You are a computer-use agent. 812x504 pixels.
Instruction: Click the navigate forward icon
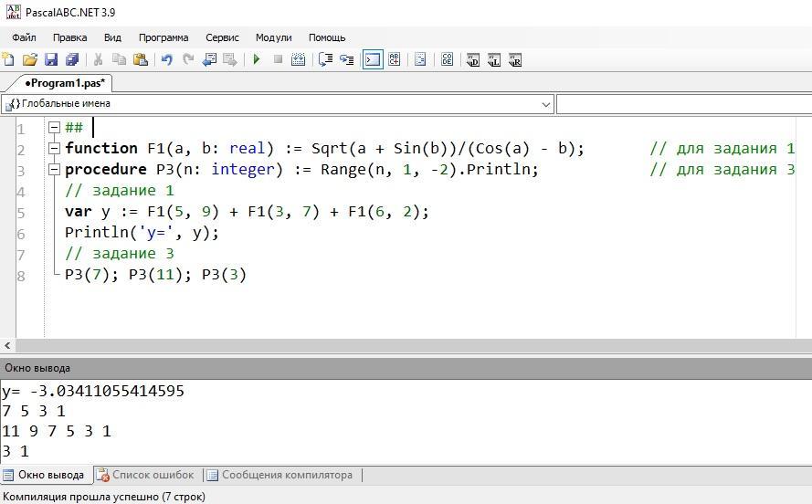coord(230,59)
